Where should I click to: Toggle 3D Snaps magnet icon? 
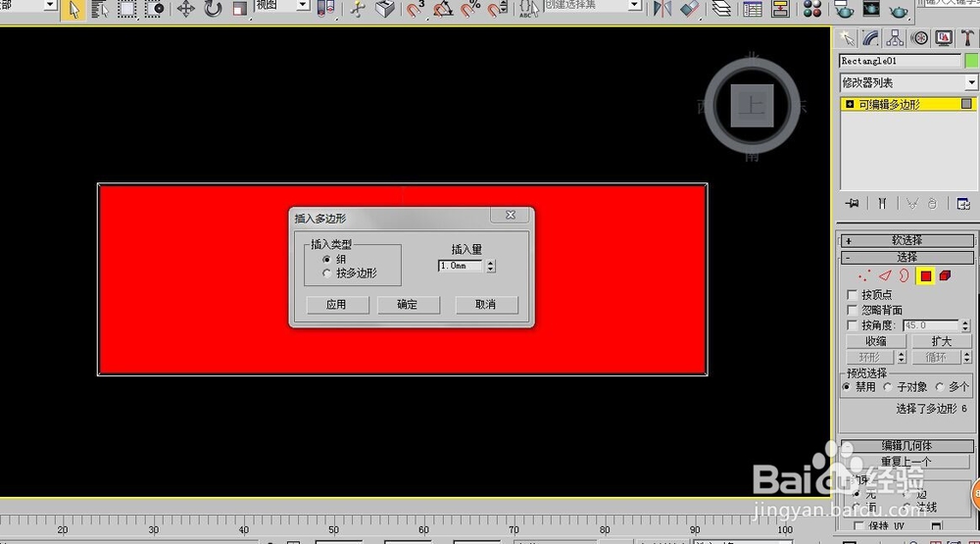[x=415, y=10]
